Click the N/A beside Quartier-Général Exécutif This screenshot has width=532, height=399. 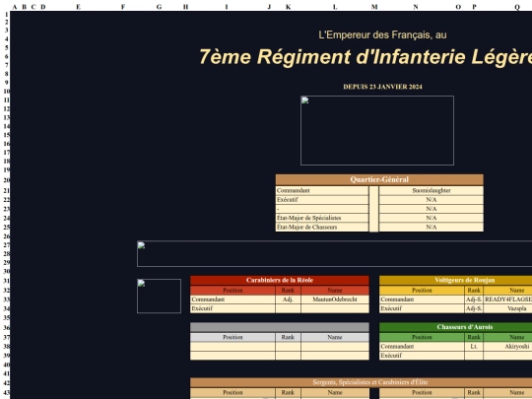tap(432, 200)
